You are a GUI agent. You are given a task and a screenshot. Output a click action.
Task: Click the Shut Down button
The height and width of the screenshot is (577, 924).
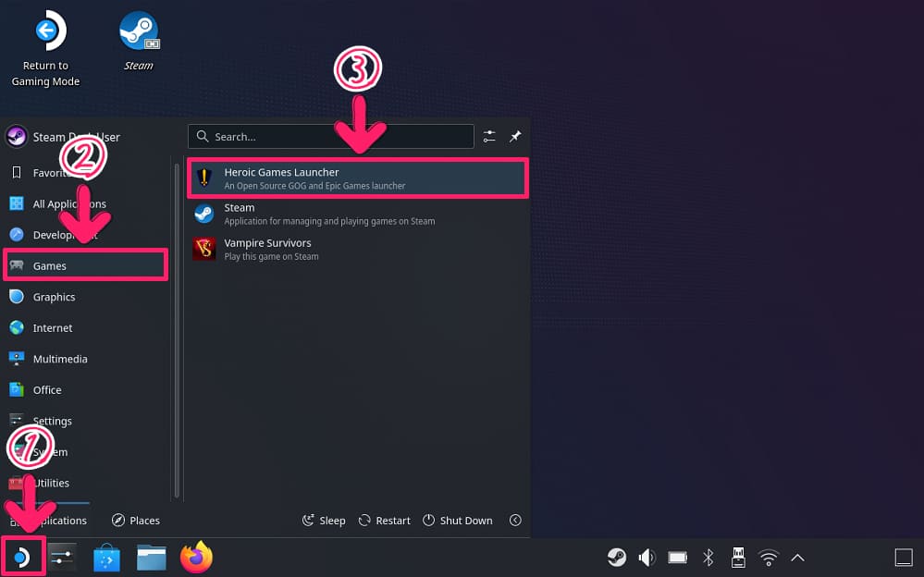(457, 520)
